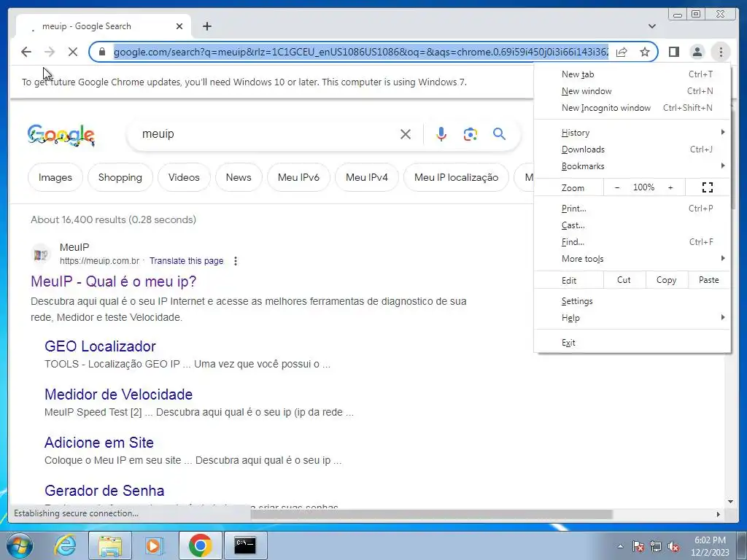Select the Meu IPv6 suggestion chip

(x=298, y=178)
